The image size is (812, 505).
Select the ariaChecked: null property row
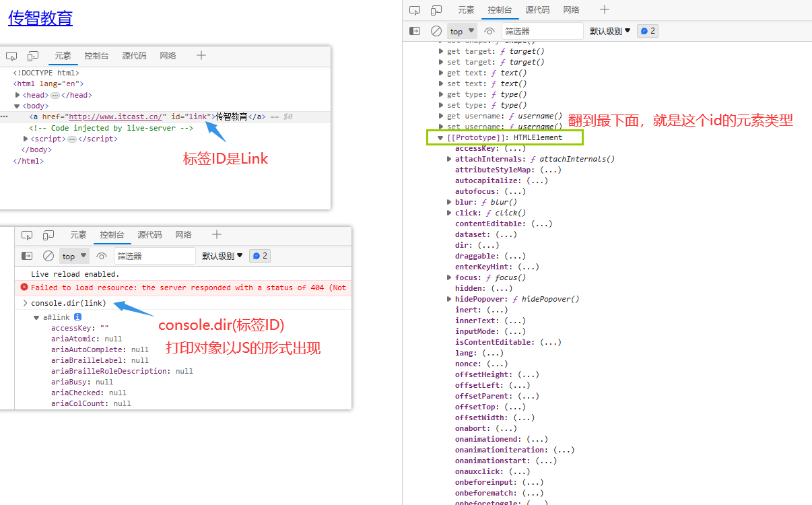(88, 393)
